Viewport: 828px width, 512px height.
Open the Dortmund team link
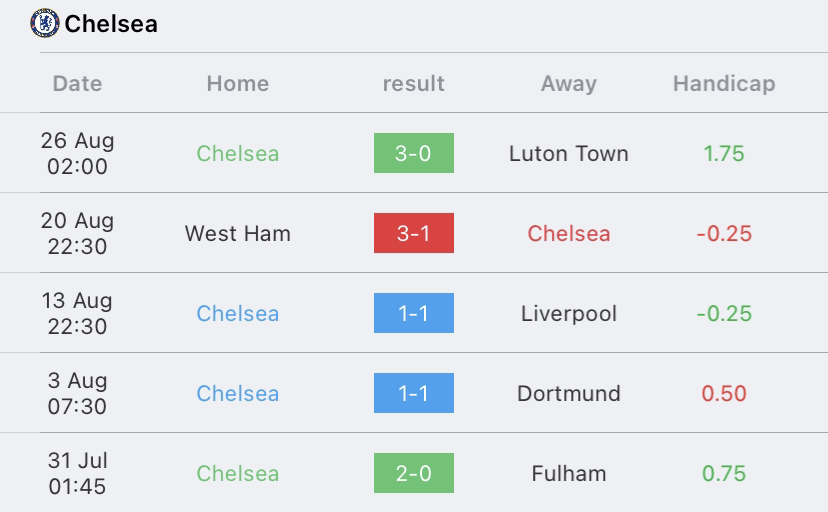click(x=569, y=393)
